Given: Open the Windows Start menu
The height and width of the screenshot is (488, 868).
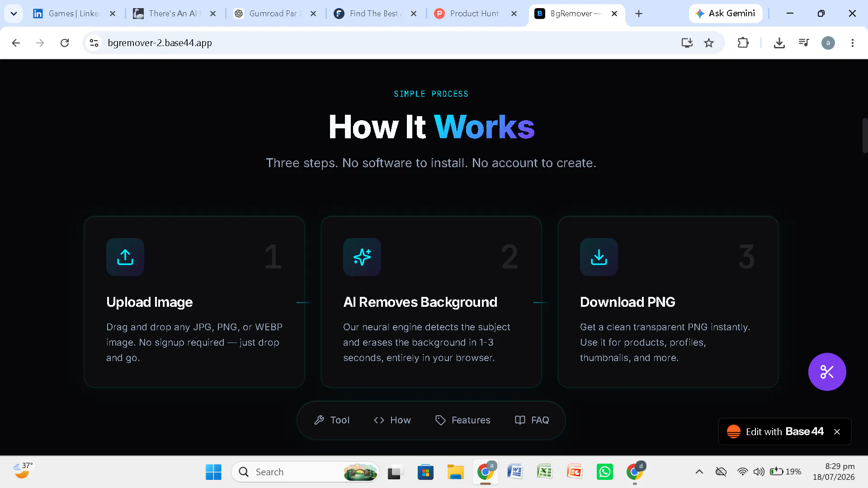Looking at the screenshot, I should click(213, 472).
